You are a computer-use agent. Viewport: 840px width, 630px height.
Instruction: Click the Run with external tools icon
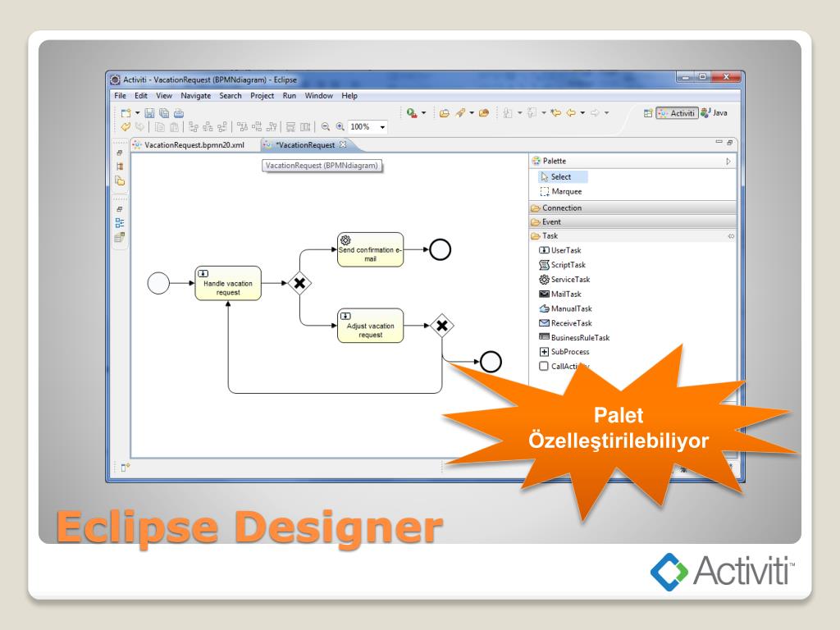412,113
